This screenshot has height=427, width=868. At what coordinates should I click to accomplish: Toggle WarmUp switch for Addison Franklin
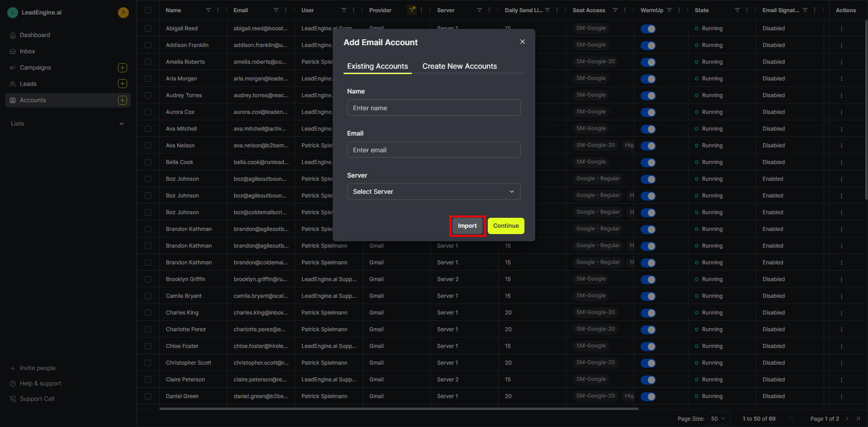click(x=648, y=45)
